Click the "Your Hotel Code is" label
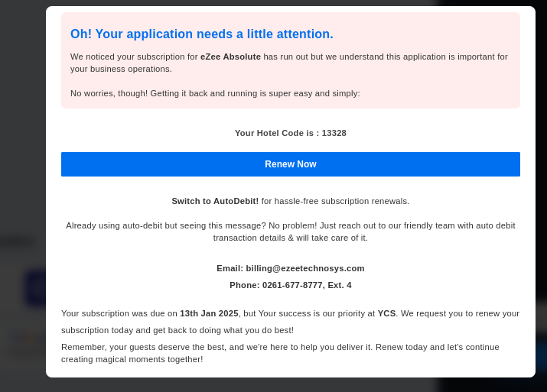The height and width of the screenshot is (392, 547). [x=276, y=133]
